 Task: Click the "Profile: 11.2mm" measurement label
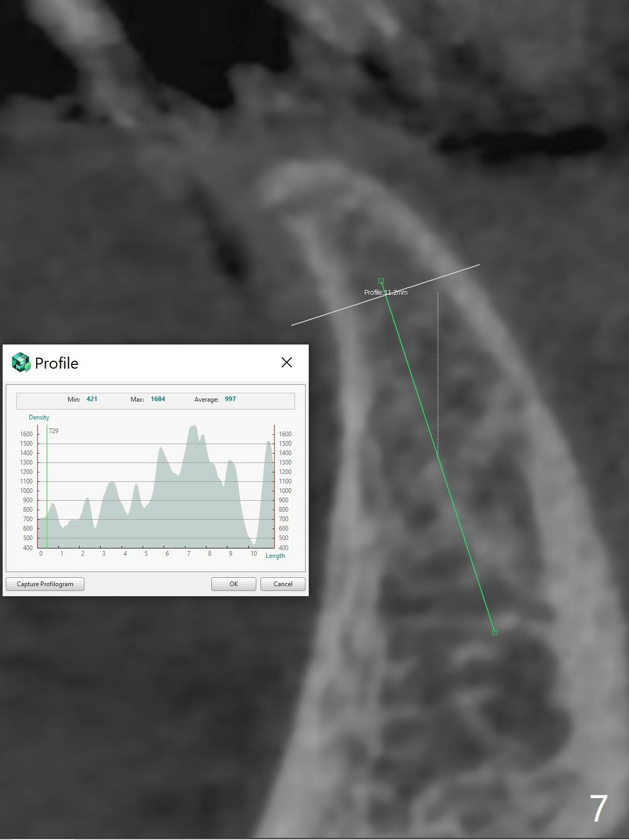pos(386,293)
